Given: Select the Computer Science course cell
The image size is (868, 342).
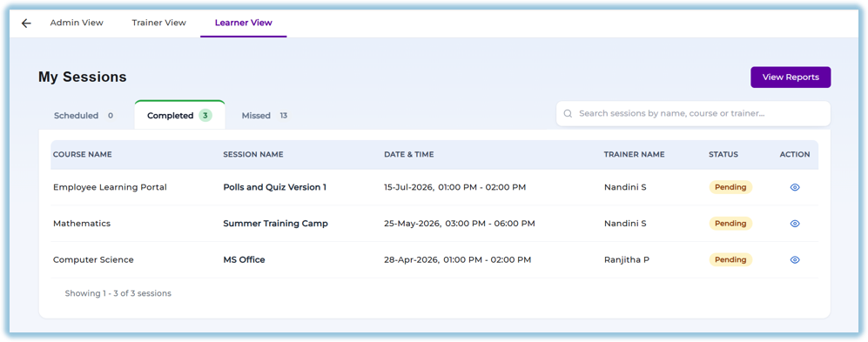Looking at the screenshot, I should pos(93,259).
